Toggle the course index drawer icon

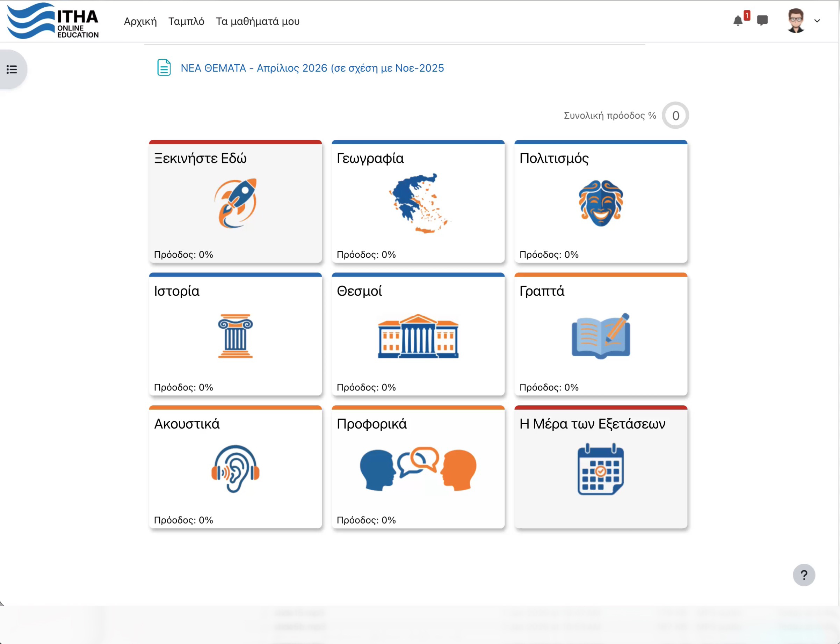click(x=12, y=69)
